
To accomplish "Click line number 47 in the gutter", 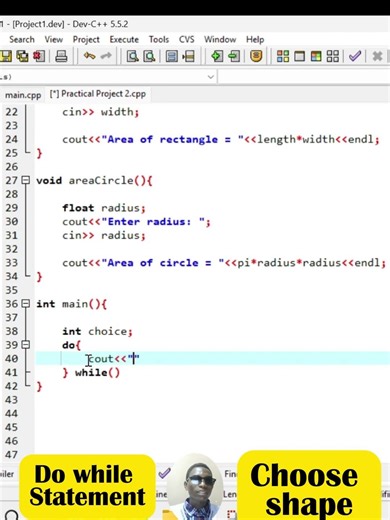I will [x=11, y=455].
